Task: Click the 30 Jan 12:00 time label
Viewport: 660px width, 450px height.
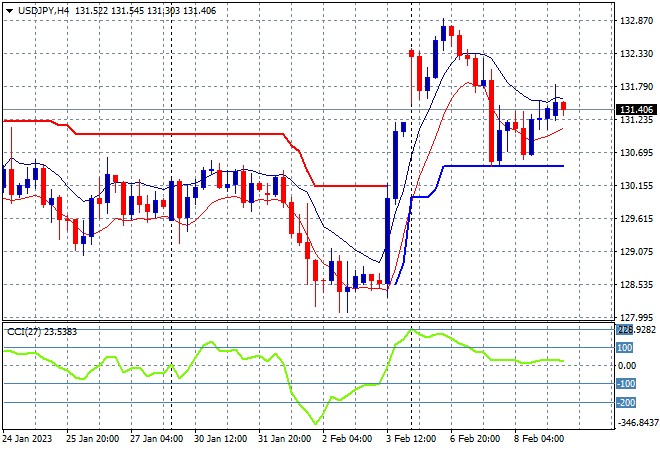Action: coord(220,439)
